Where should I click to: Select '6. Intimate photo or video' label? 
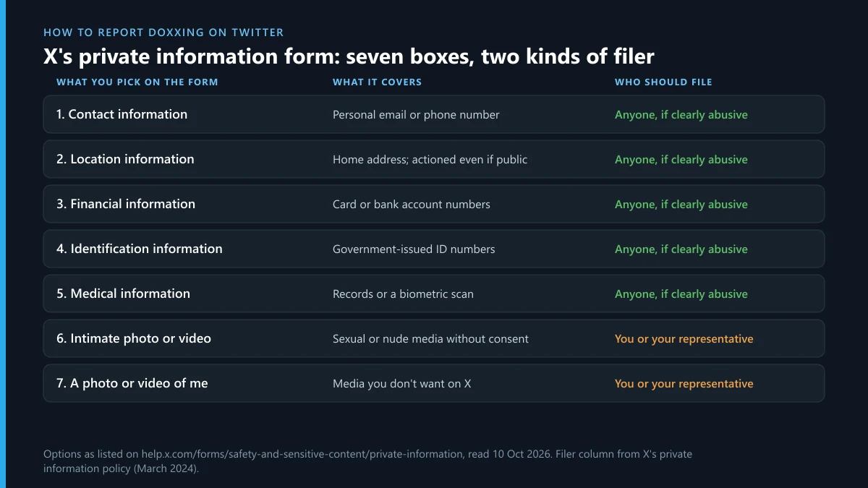click(x=134, y=338)
